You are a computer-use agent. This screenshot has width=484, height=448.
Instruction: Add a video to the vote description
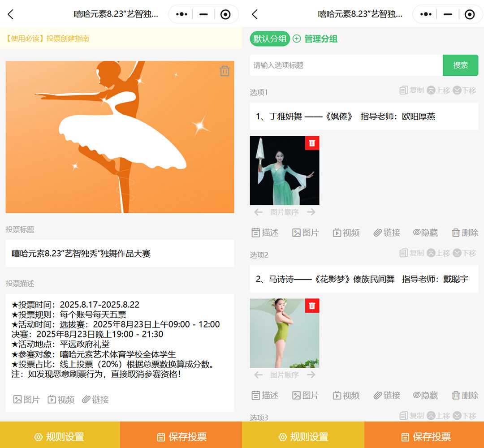point(61,400)
